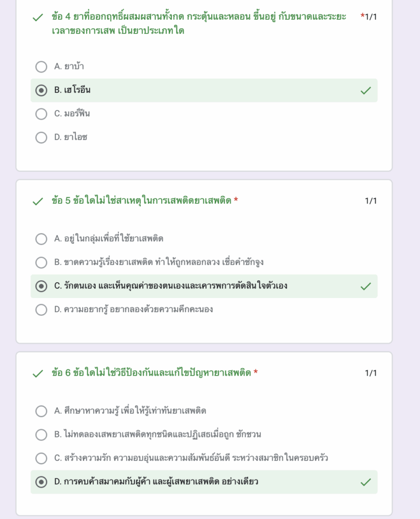Select the radio button for A. ยาบ้า

tap(41, 66)
